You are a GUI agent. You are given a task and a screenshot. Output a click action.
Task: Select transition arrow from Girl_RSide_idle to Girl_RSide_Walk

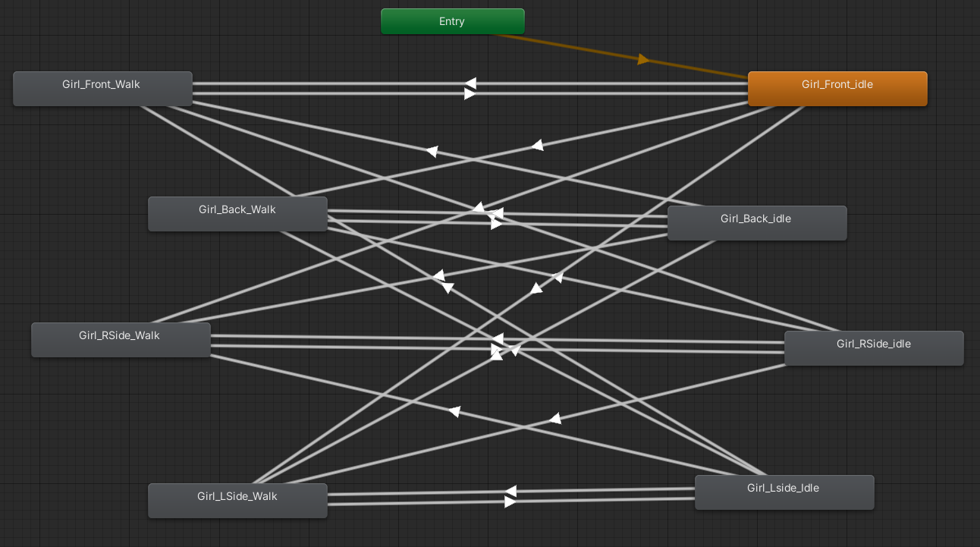click(498, 338)
